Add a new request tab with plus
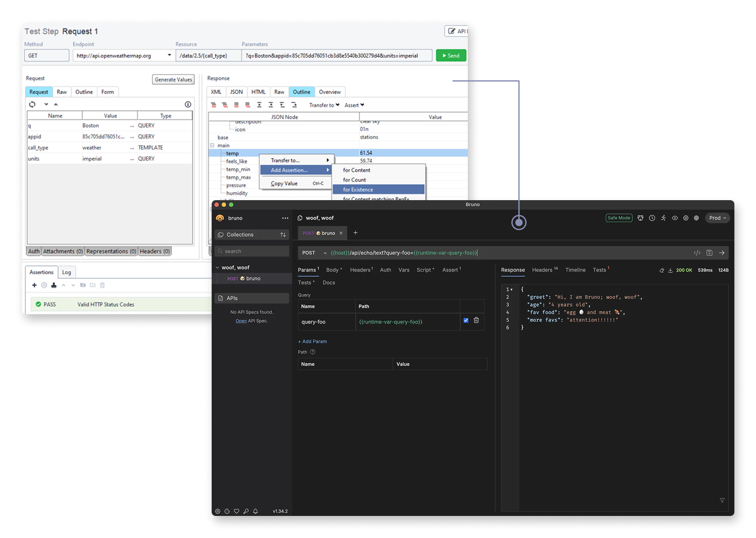Image resolution: width=756 pixels, height=538 pixels. 355,233
